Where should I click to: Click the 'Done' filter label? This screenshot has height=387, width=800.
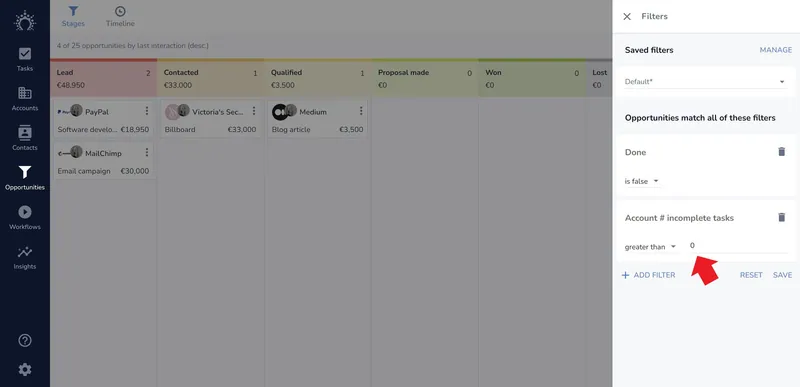click(635, 152)
